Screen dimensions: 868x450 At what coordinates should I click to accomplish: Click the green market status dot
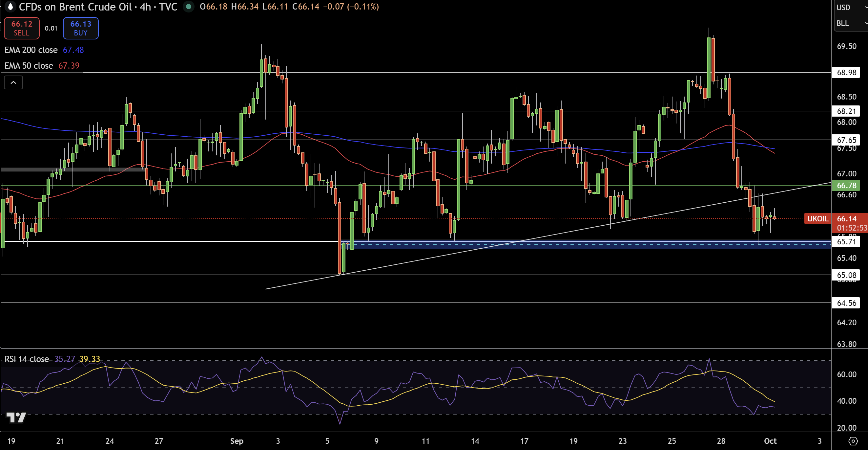click(x=189, y=7)
